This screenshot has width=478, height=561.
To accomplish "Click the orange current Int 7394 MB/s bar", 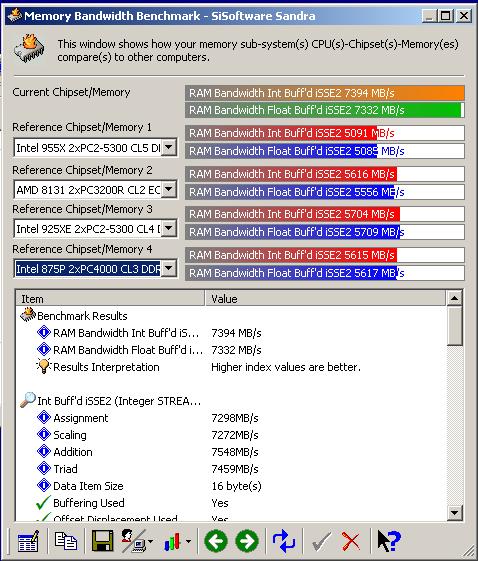I will (x=325, y=93).
